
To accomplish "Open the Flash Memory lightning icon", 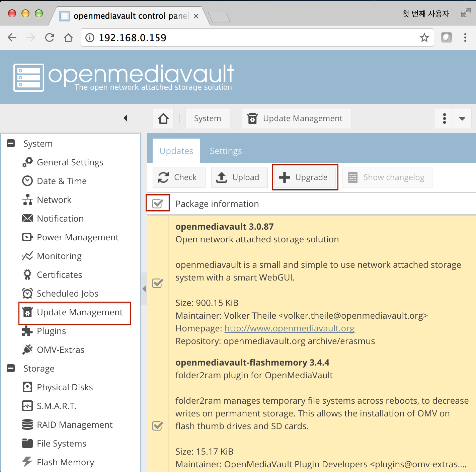I will [27, 462].
